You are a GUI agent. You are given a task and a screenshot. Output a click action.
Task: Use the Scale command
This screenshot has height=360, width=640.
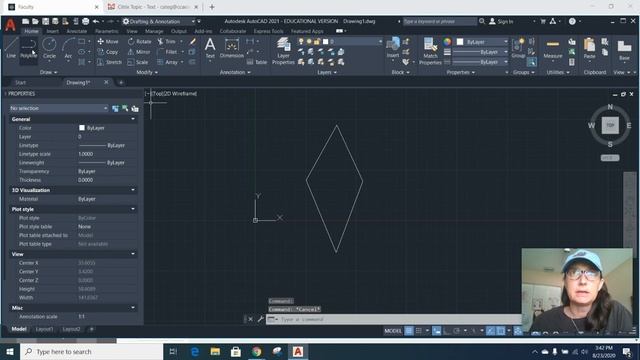(138, 62)
